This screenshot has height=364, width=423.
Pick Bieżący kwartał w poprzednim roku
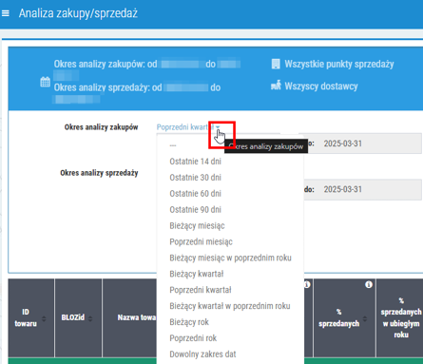click(x=230, y=306)
